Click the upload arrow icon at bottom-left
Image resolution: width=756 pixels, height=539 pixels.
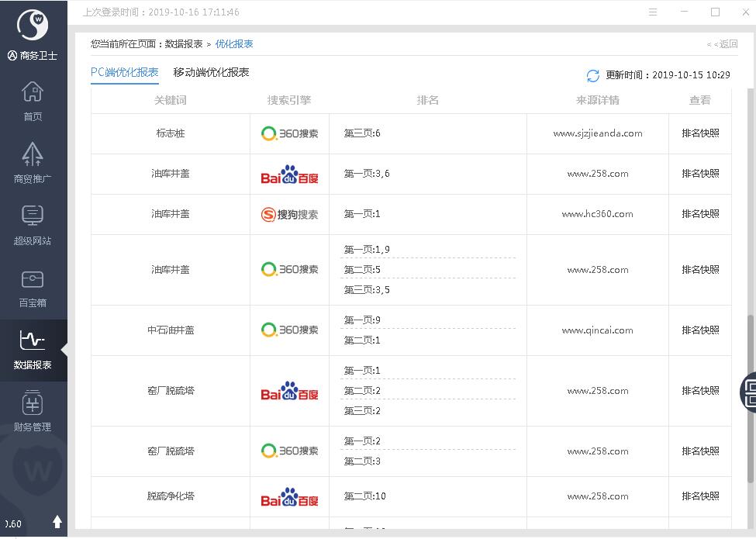tap(57, 522)
